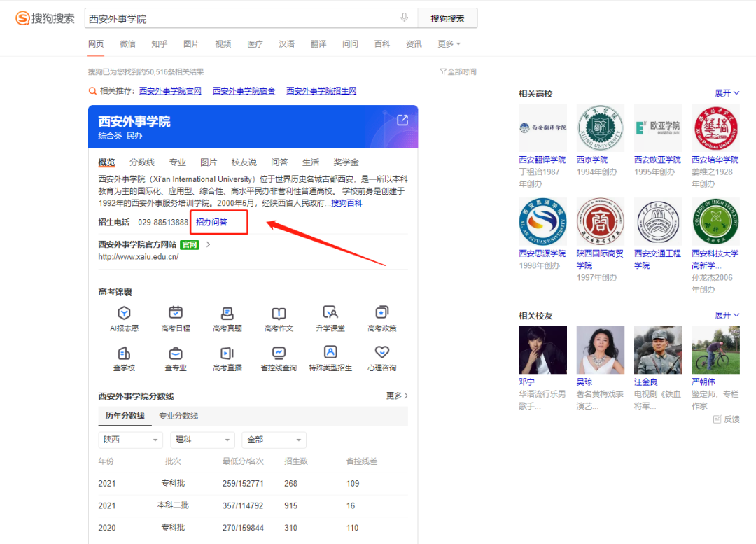Switch to 图片 search tab at top
The width and height of the screenshot is (756, 544).
click(x=191, y=44)
